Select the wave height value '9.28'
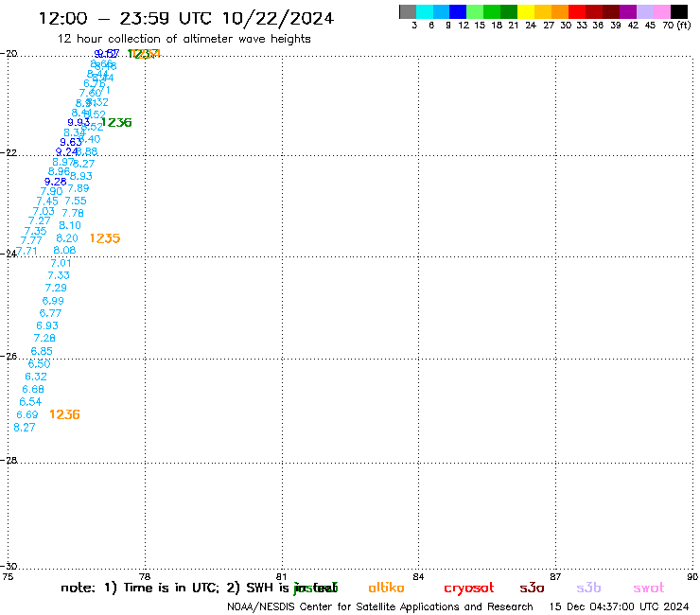Screen dimensions: 700x615 56,182
